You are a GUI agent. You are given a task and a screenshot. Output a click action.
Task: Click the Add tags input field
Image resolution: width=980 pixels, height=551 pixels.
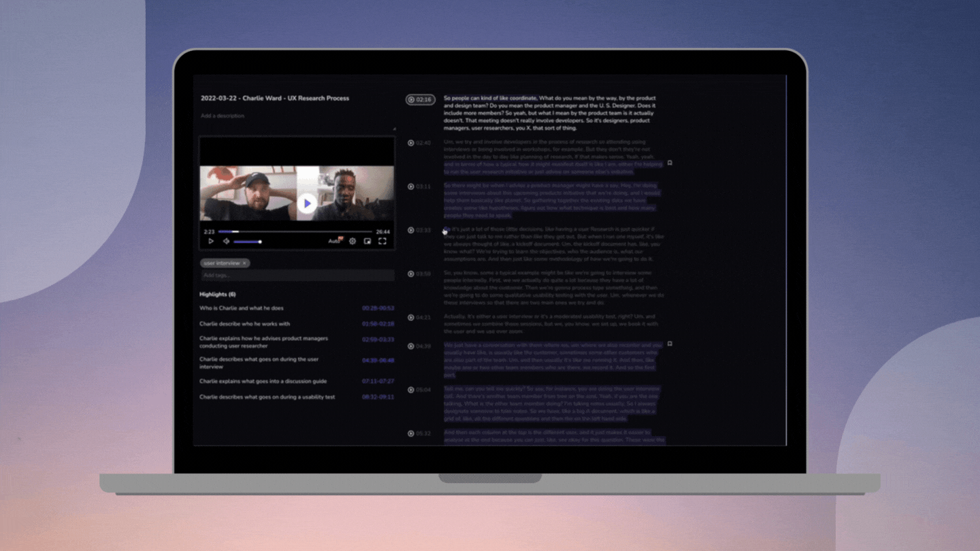(297, 275)
